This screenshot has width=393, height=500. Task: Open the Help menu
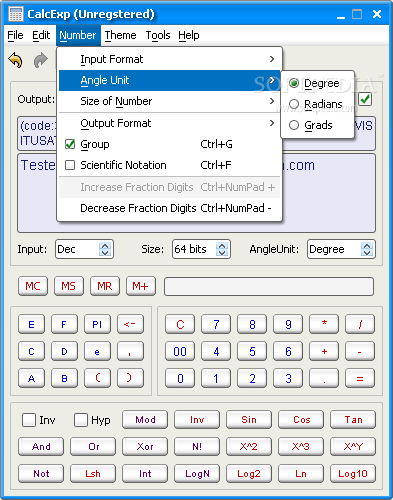189,35
